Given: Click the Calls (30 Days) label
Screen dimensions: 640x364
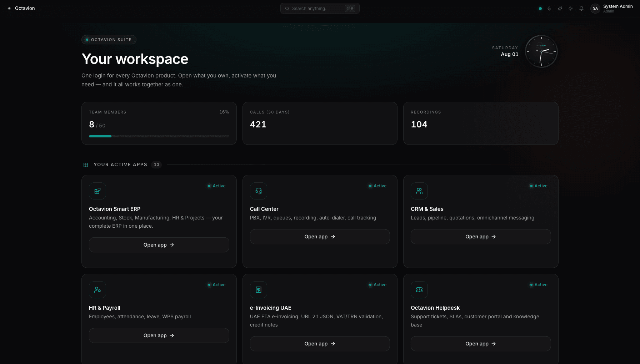Looking at the screenshot, I should pyautogui.click(x=270, y=112).
